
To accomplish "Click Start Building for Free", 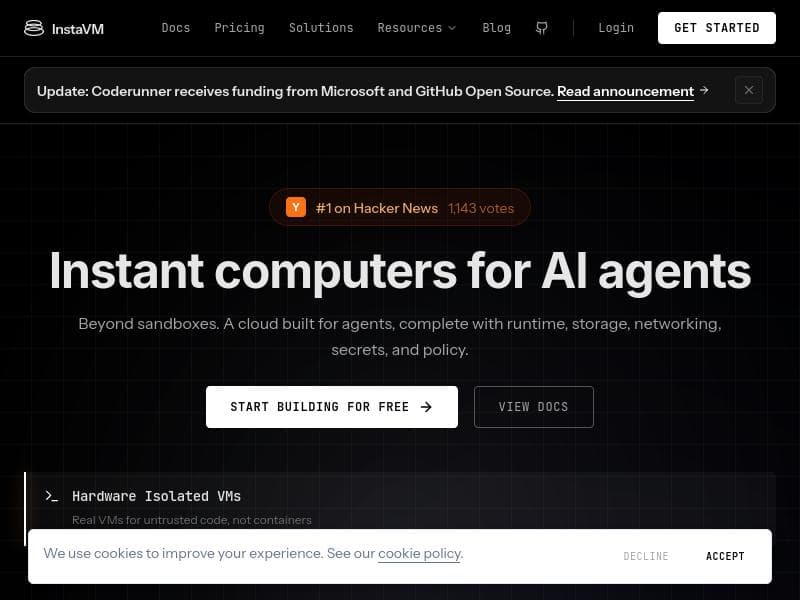I will coord(332,407).
